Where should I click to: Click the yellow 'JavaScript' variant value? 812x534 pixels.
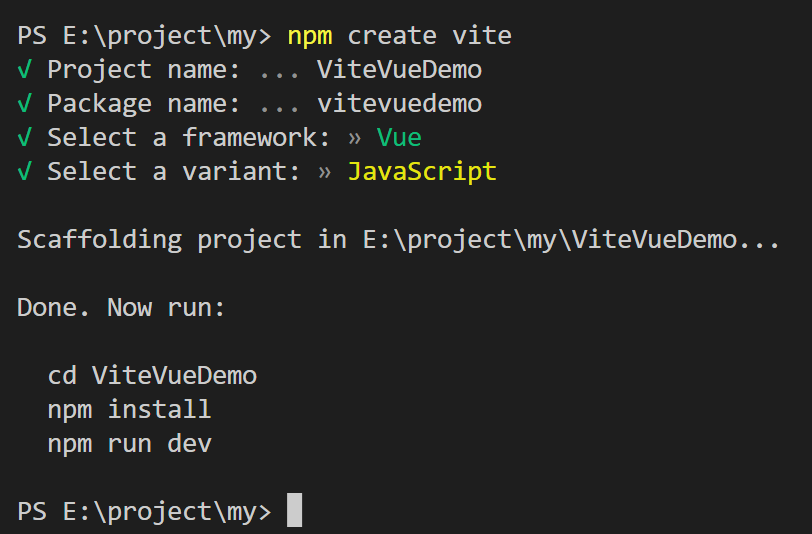tap(422, 171)
